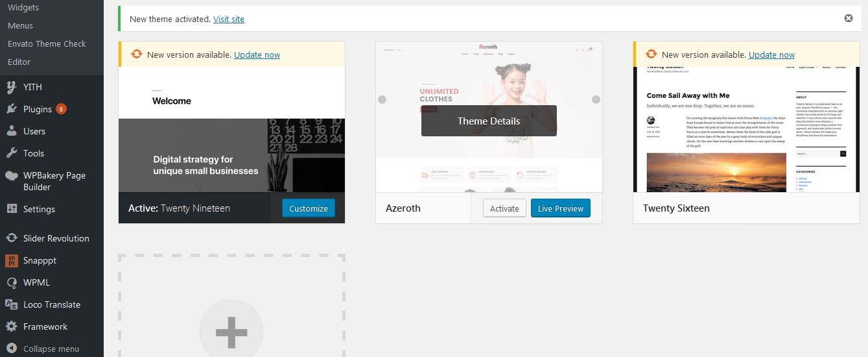Click the Visit site link
The height and width of the screenshot is (357, 868).
[x=229, y=19]
